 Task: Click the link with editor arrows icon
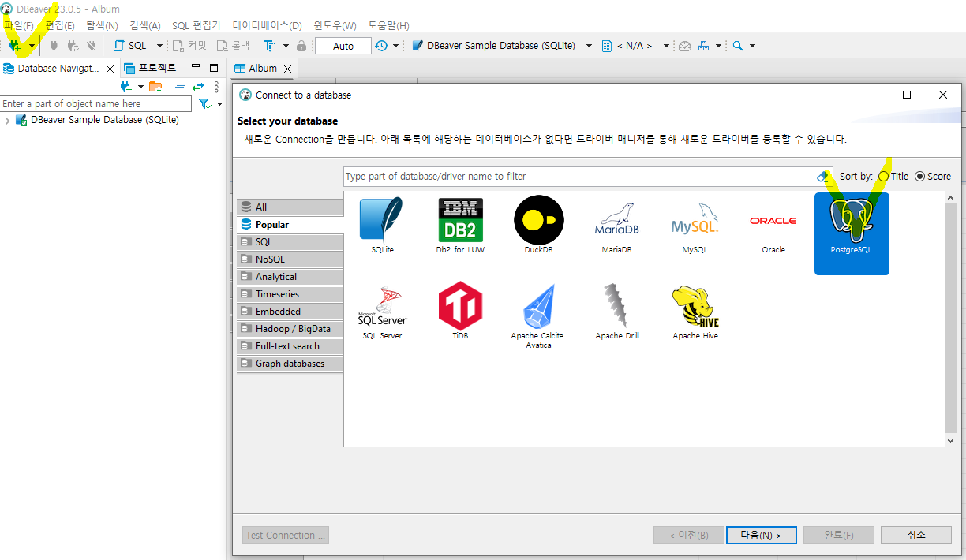click(198, 87)
